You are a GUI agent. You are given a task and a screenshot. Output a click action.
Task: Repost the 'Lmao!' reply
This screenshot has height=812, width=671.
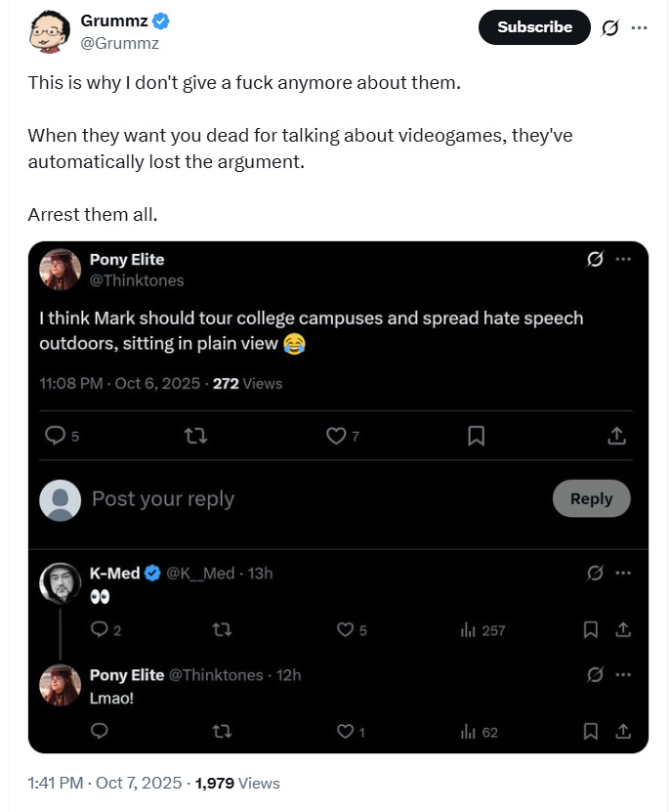tap(222, 731)
